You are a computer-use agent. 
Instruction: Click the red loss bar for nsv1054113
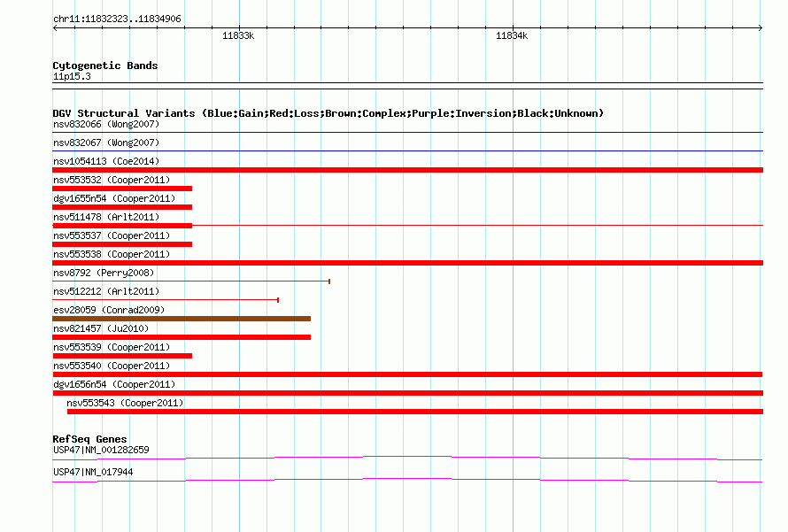(407, 170)
